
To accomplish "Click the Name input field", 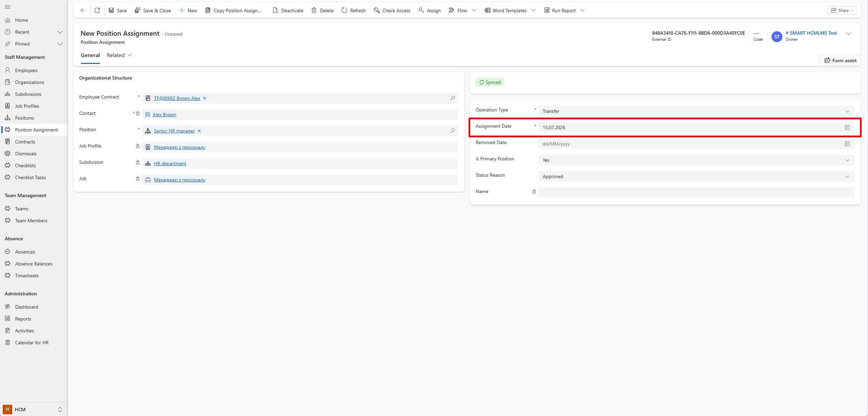I will pos(696,193).
